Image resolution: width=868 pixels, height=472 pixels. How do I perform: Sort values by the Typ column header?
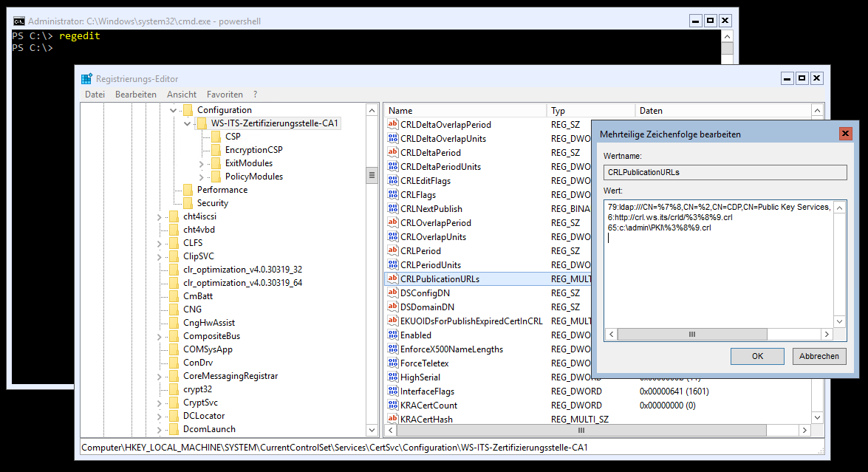coord(590,110)
